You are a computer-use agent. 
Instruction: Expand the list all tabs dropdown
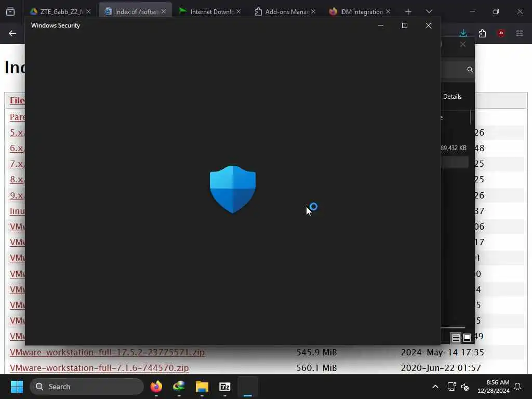429,11
